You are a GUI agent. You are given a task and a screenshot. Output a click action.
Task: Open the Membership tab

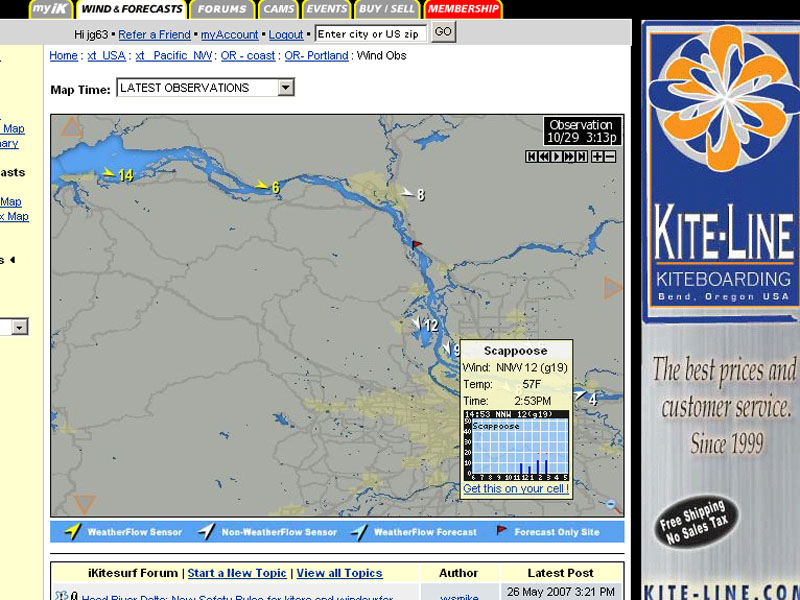(462, 9)
